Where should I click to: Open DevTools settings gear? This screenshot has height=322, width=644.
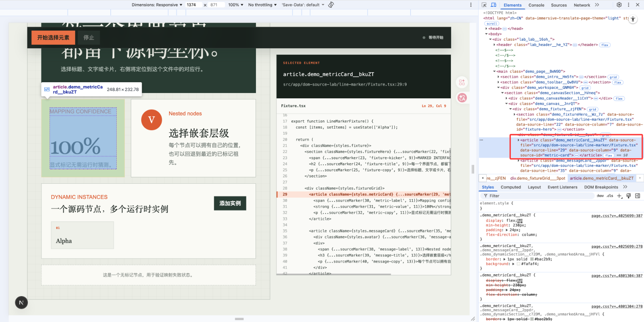point(619,5)
